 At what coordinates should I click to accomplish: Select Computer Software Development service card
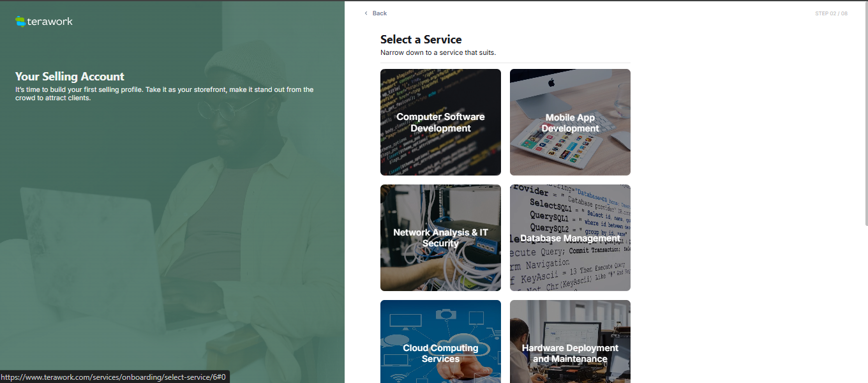440,122
